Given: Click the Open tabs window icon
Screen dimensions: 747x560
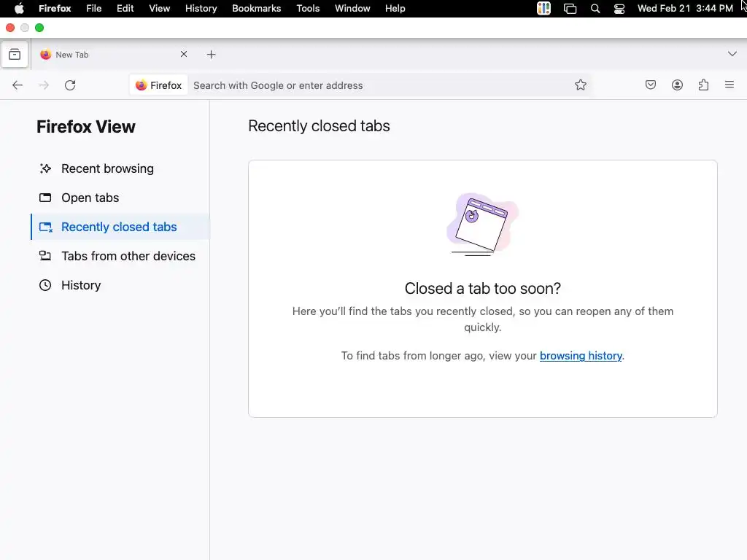Looking at the screenshot, I should (45, 198).
